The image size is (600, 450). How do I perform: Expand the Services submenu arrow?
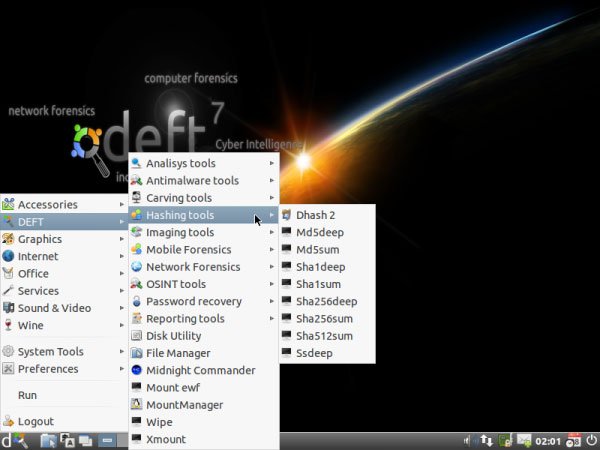click(122, 290)
